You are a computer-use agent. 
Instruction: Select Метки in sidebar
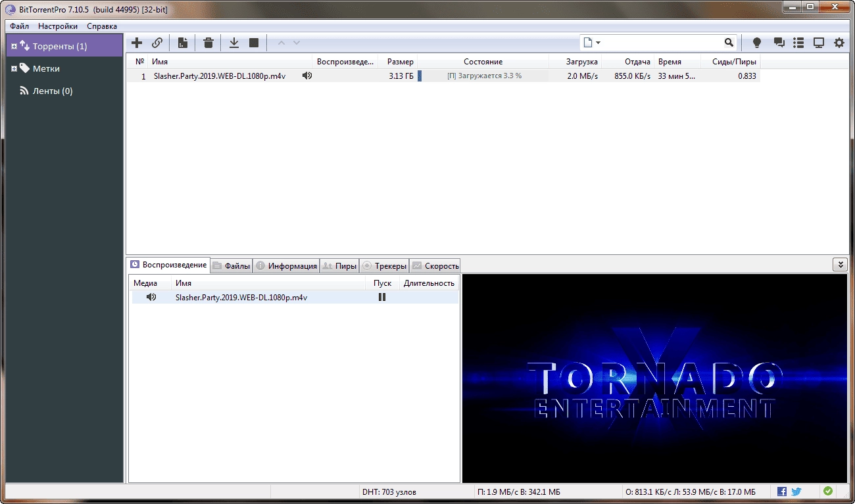[46, 69]
